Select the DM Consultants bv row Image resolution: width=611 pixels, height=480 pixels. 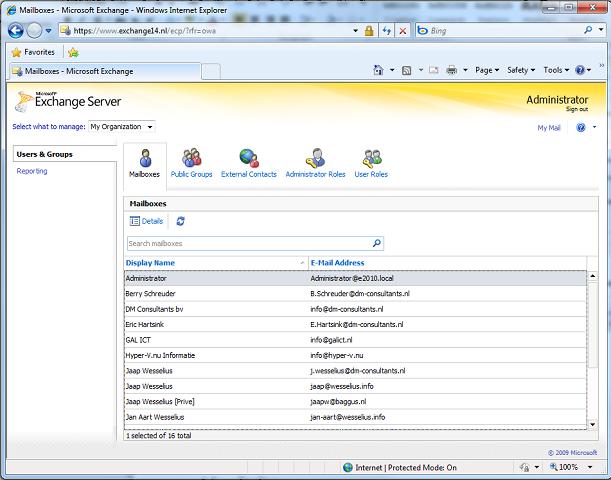355,309
